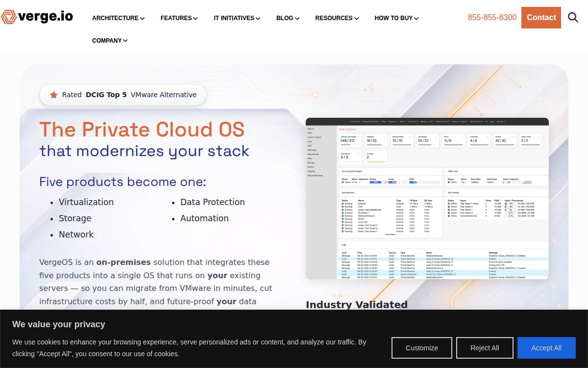588x368 pixels.
Task: Open the site search magnifier icon
Action: coord(573,18)
